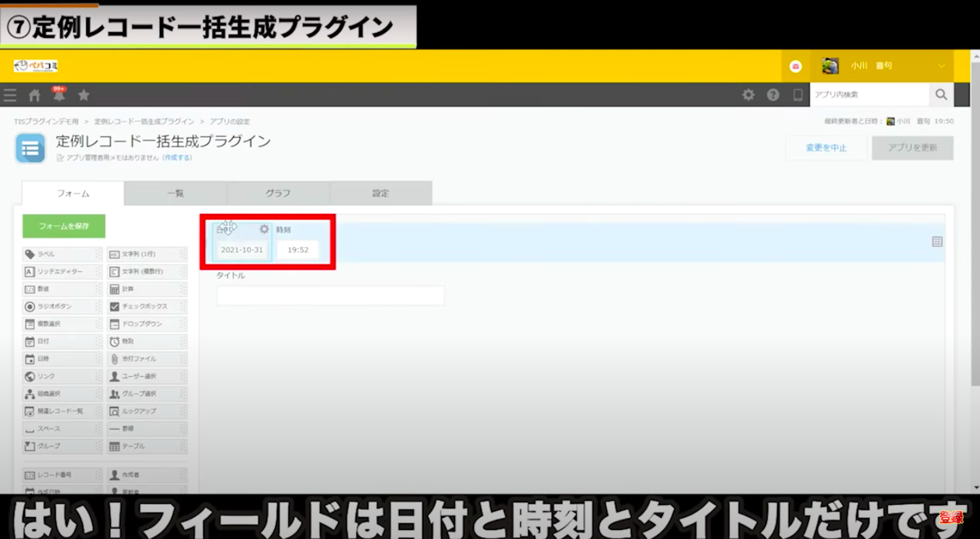Switch to the グラフ tab
The width and height of the screenshot is (980, 539).
(x=278, y=194)
